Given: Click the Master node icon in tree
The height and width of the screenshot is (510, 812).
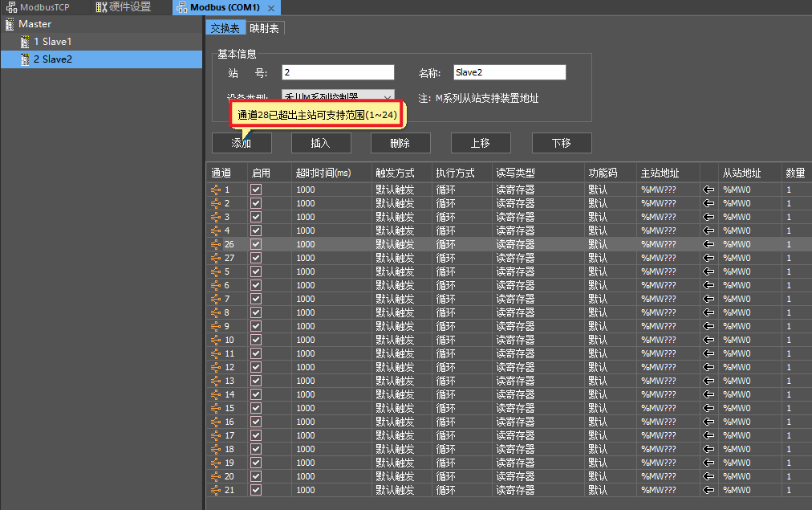Looking at the screenshot, I should pyautogui.click(x=10, y=24).
